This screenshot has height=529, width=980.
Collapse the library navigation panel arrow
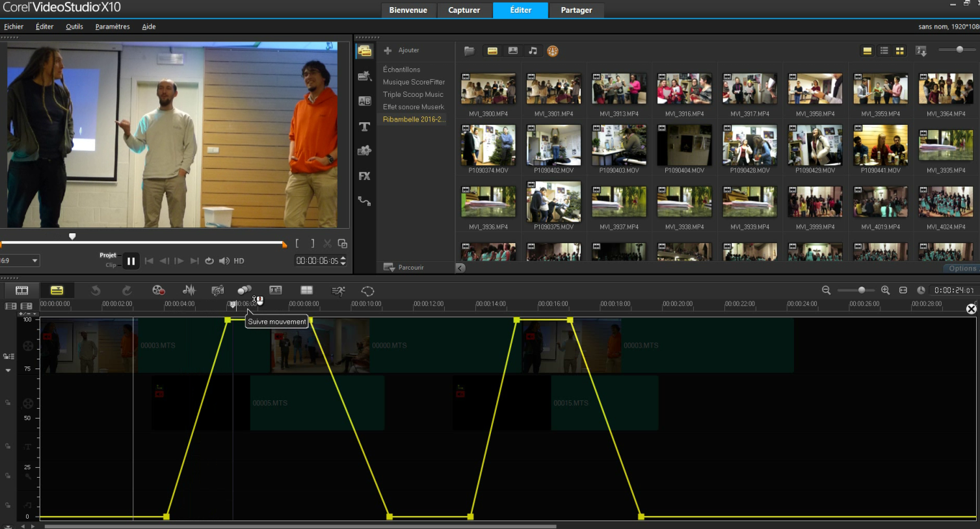tap(460, 268)
